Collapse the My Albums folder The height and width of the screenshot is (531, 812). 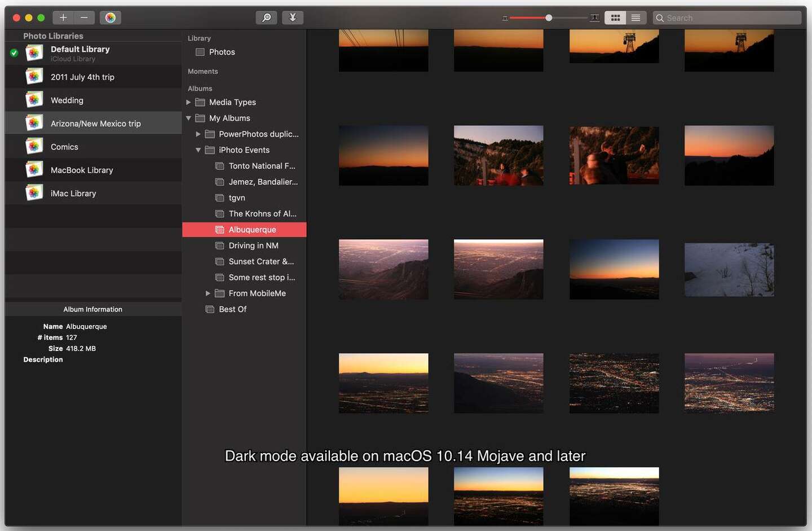188,118
